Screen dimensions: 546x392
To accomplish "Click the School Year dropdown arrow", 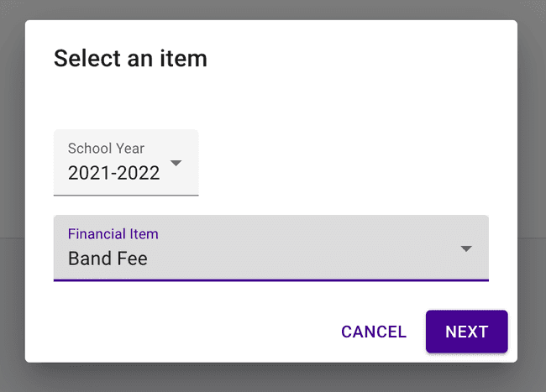I will click(176, 163).
